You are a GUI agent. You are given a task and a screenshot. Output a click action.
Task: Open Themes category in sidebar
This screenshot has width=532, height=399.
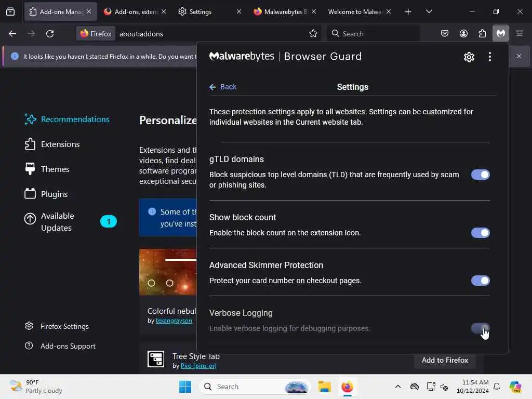pyautogui.click(x=47, y=169)
